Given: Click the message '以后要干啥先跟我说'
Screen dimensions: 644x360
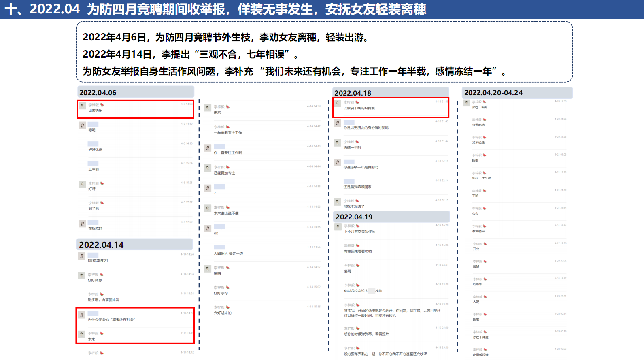Looking at the screenshot, I should (359, 108).
